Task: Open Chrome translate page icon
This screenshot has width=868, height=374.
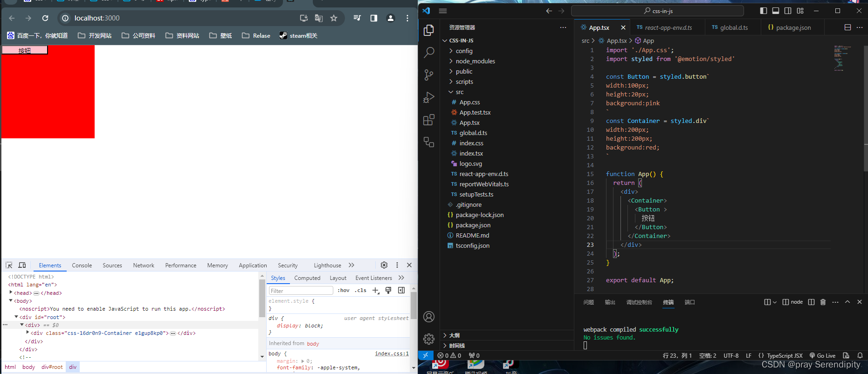Action: coord(319,18)
